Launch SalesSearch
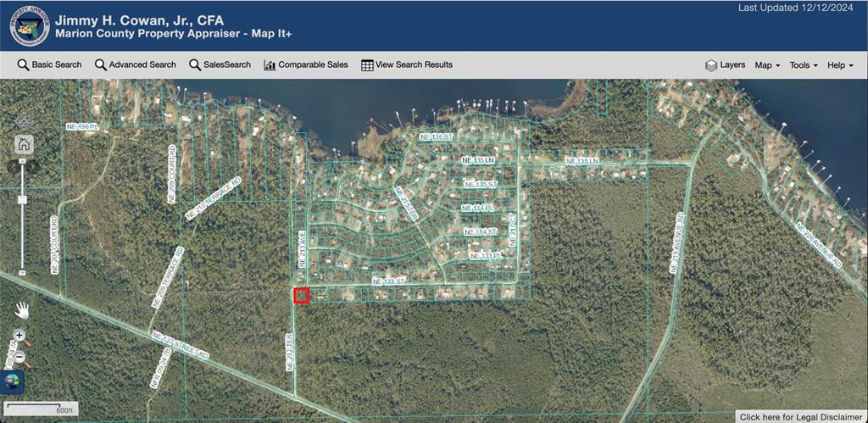 (220, 64)
